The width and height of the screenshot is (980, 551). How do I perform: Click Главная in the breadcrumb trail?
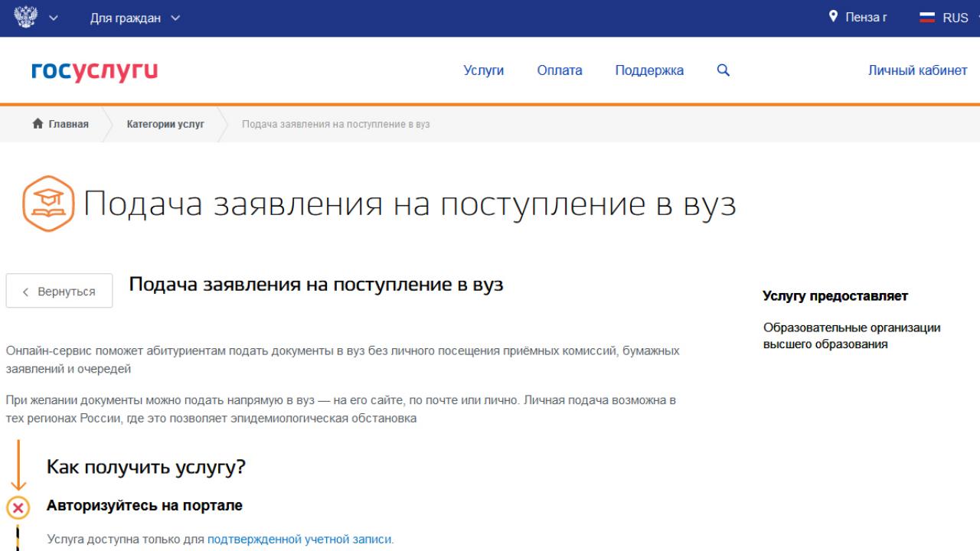pos(68,123)
